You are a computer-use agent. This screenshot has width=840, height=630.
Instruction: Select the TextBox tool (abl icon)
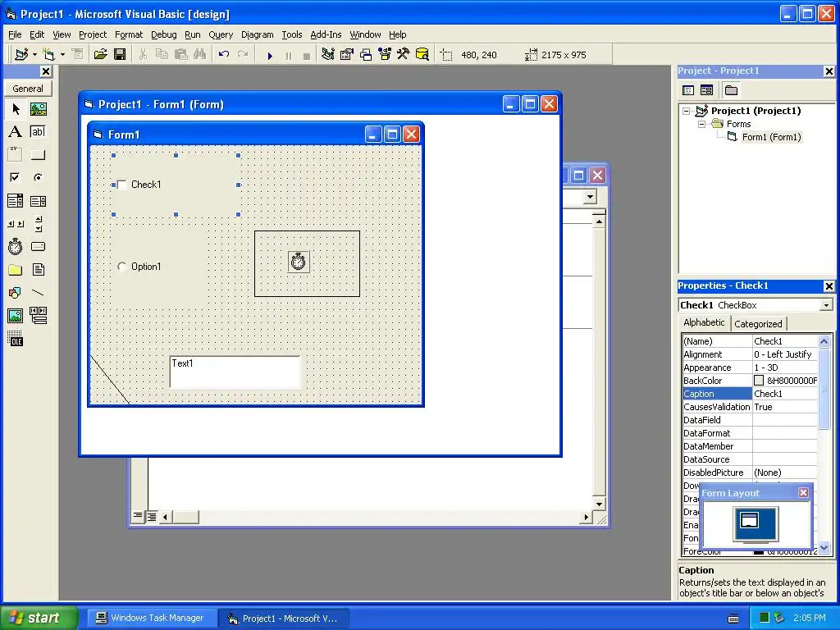pos(38,132)
